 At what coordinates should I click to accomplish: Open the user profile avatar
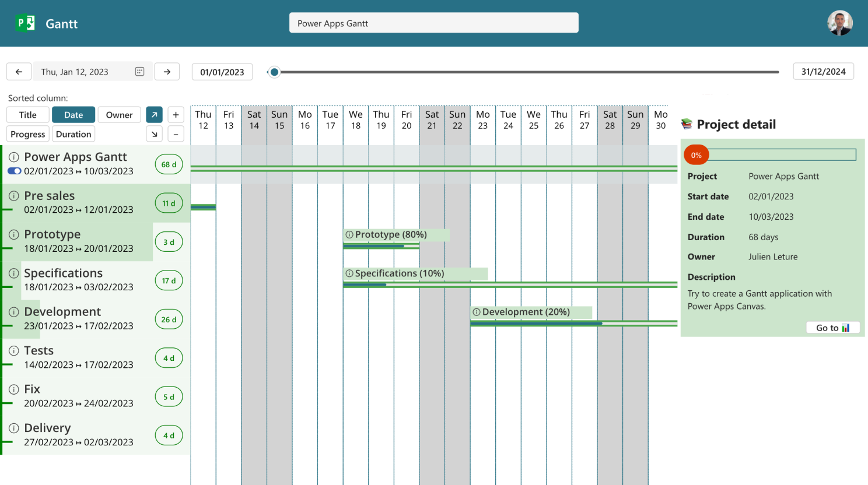pos(839,23)
